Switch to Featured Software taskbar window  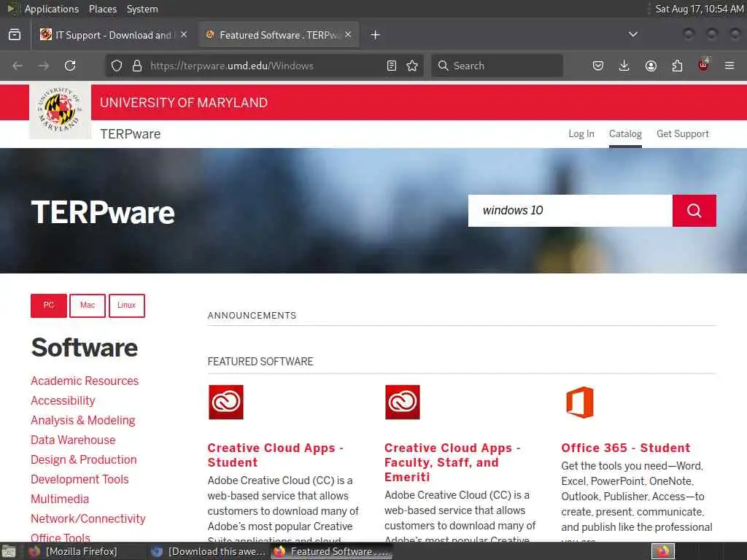coord(332,551)
